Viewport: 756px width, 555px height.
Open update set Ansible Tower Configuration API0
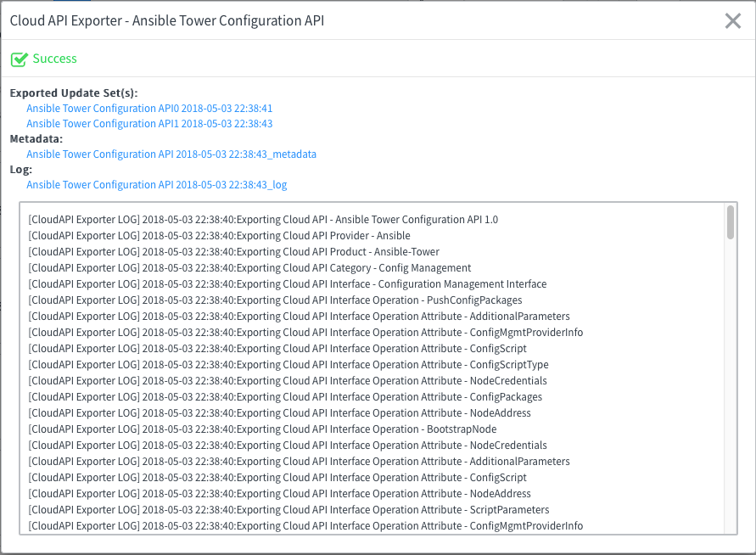[x=149, y=109]
